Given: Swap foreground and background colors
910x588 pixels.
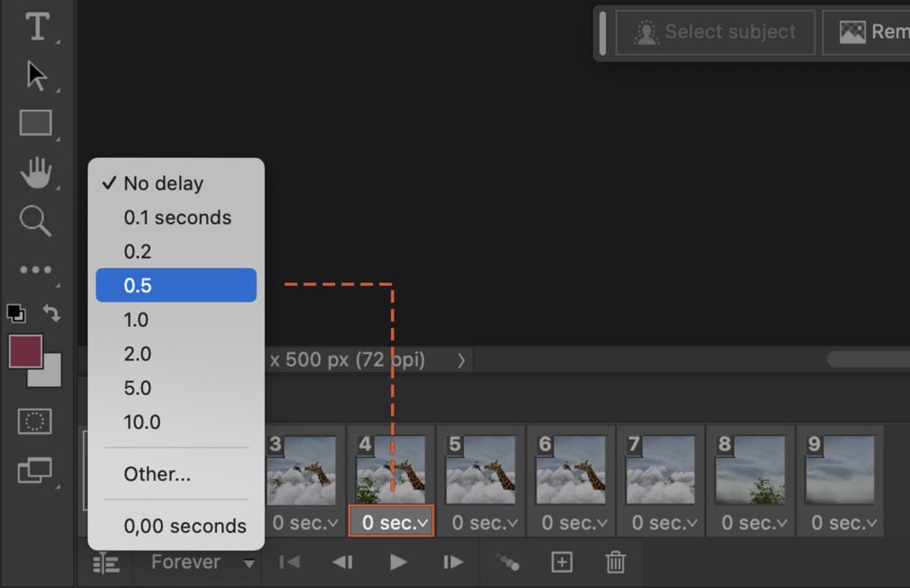Looking at the screenshot, I should (52, 313).
